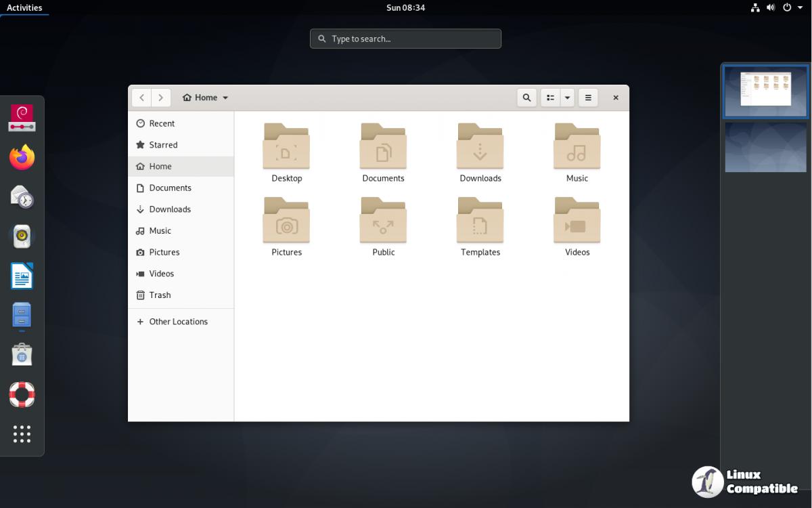Screen dimensions: 812x508
Task: Click Other Locations in sidebar
Action: (x=178, y=322)
